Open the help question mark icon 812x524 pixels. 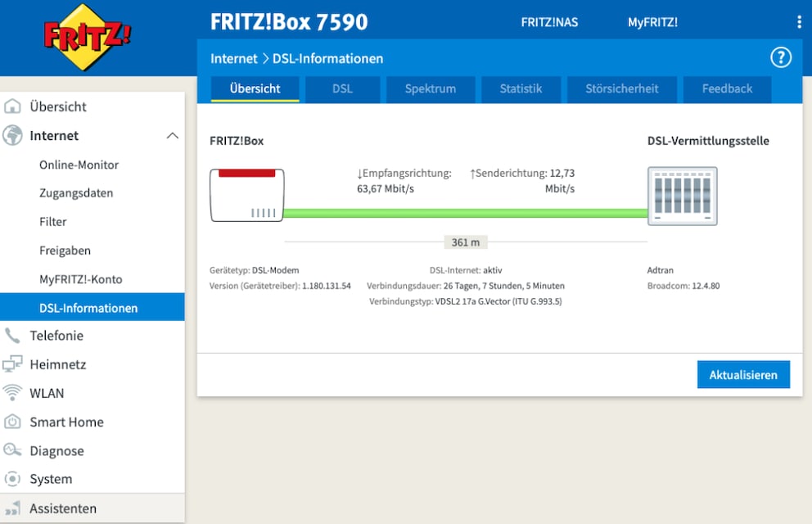pos(781,57)
